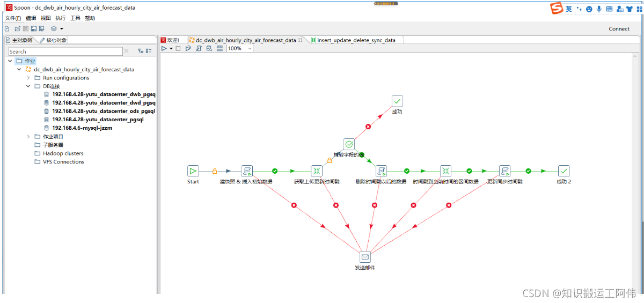This screenshot has height=303, width=644.
Task: Expand the Run configurations node
Action: click(29, 78)
